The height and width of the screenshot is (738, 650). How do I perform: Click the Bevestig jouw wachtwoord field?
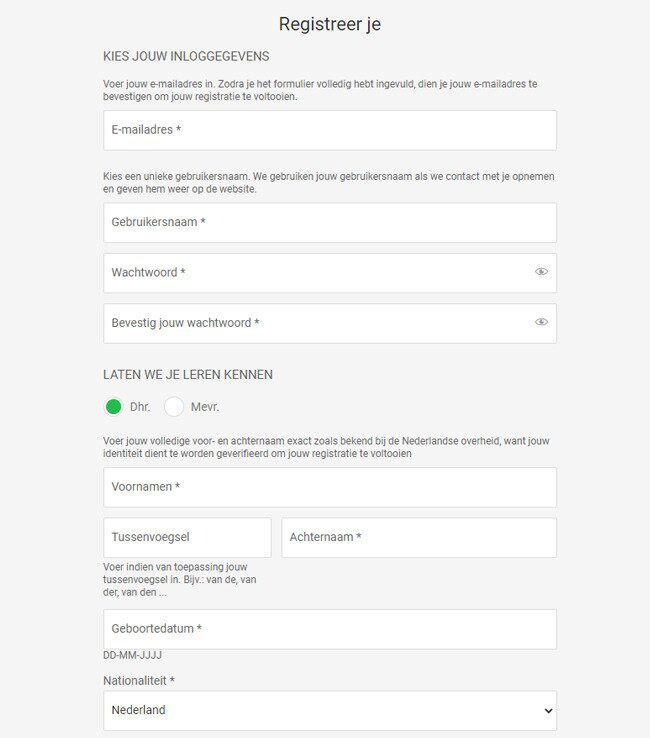pos(330,323)
